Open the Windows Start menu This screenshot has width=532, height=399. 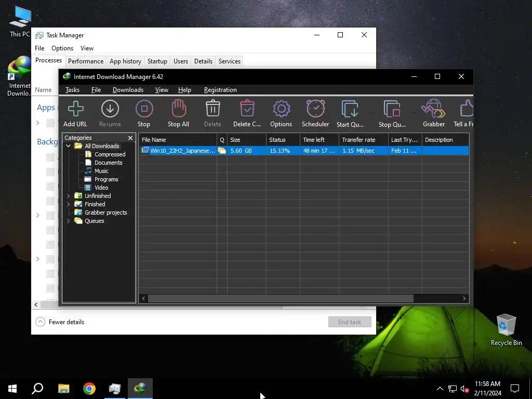click(12, 389)
